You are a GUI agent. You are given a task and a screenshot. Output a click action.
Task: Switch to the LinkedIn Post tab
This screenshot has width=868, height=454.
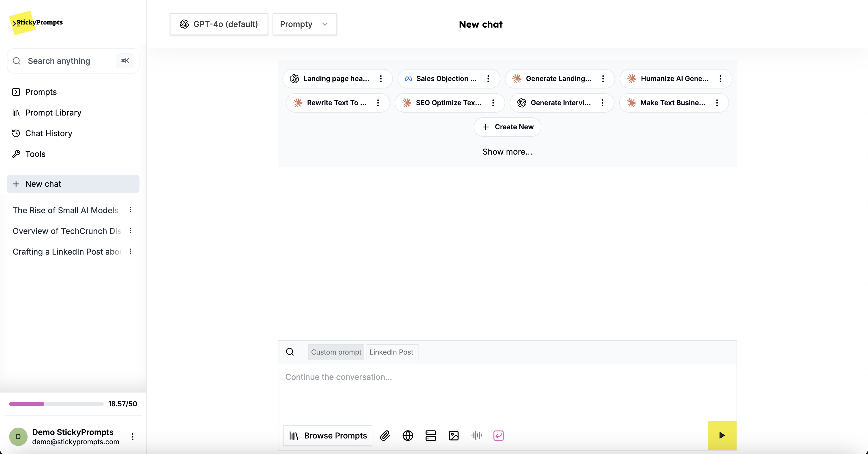[x=392, y=352]
